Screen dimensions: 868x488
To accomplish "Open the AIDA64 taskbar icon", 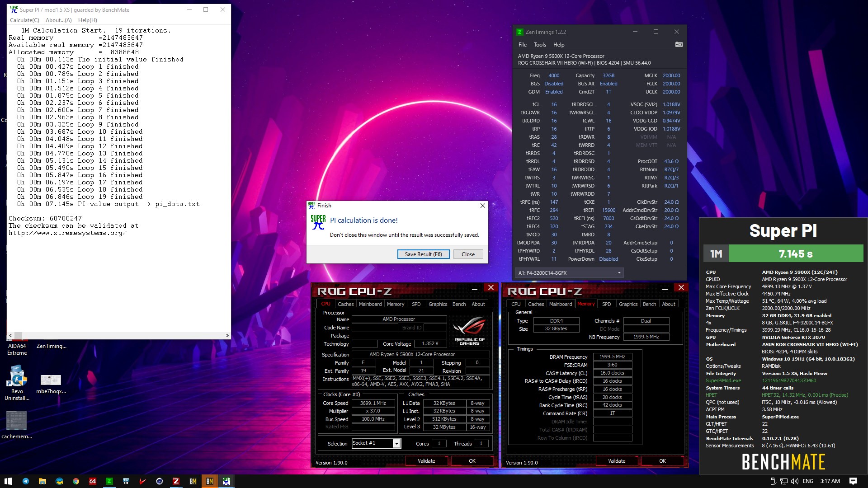I will [x=93, y=481].
